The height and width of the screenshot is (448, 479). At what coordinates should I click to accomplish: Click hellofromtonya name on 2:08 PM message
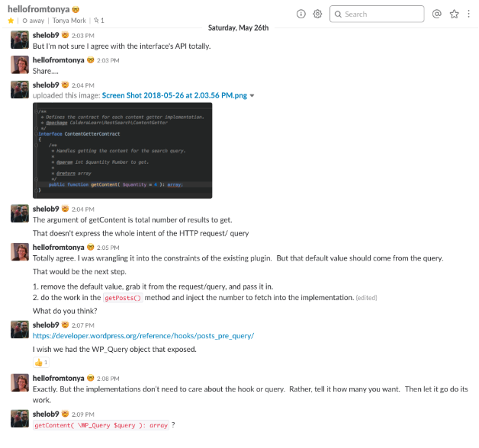pyautogui.click(x=58, y=377)
